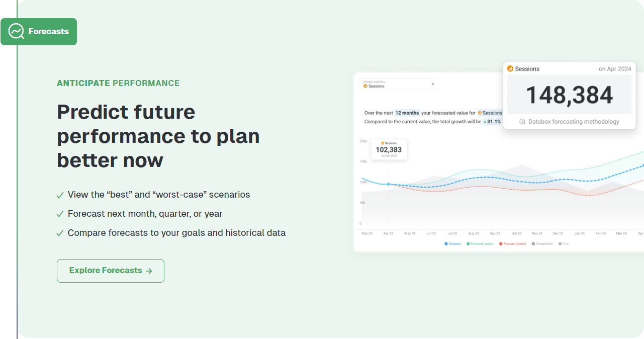Click the orange Sessions icon in the popup card

coord(510,69)
